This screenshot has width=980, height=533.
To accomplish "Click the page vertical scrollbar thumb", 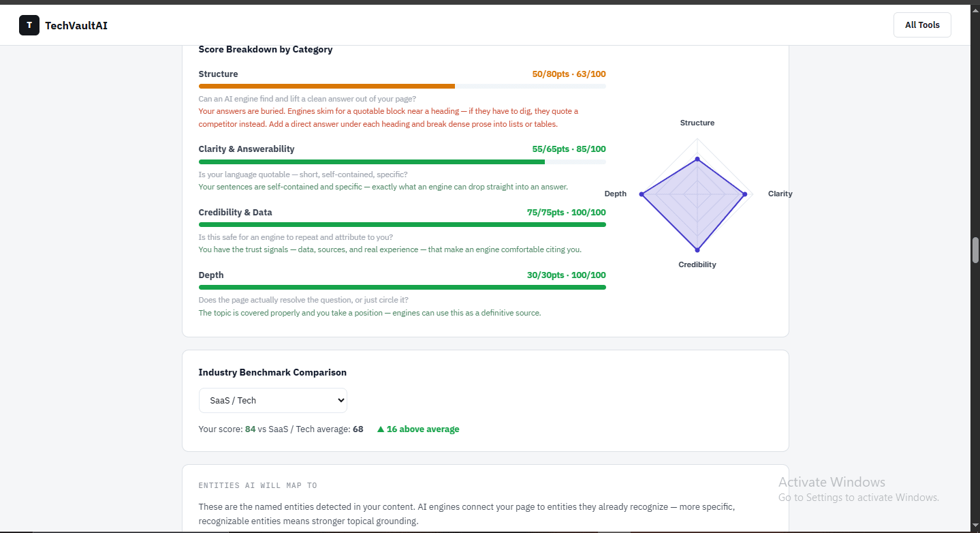I will [x=975, y=249].
